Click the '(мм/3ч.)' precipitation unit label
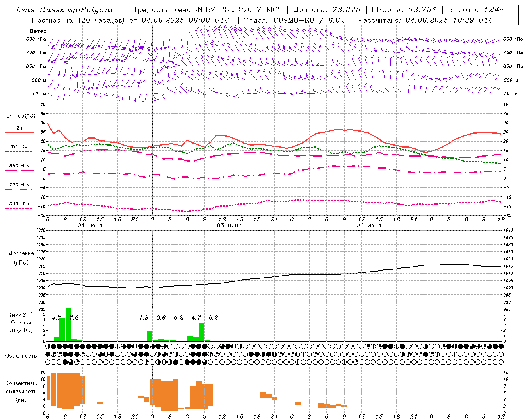Viewport: 525px width, 420px height. click(21, 315)
